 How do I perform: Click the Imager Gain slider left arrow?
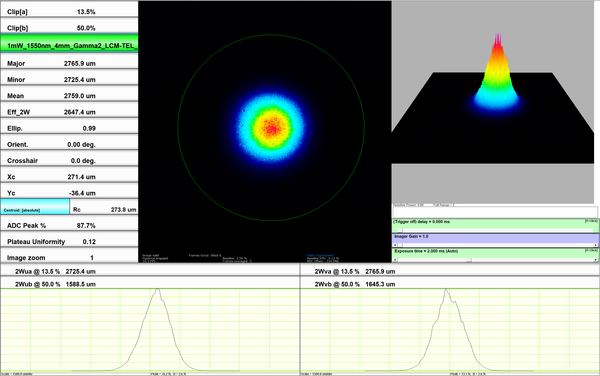tap(395, 245)
